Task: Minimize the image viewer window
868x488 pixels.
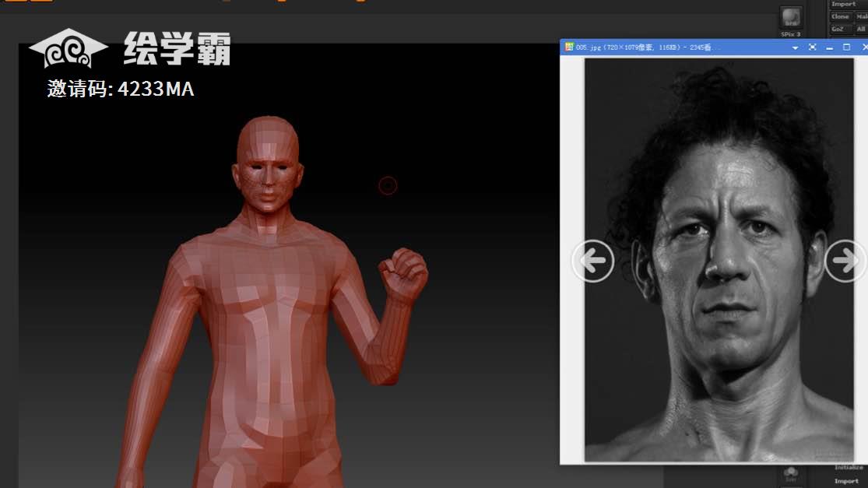Action: pos(829,48)
